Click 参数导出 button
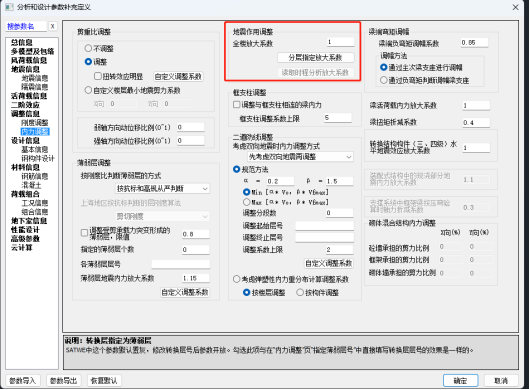Image resolution: width=530 pixels, height=390 pixels. tap(64, 381)
